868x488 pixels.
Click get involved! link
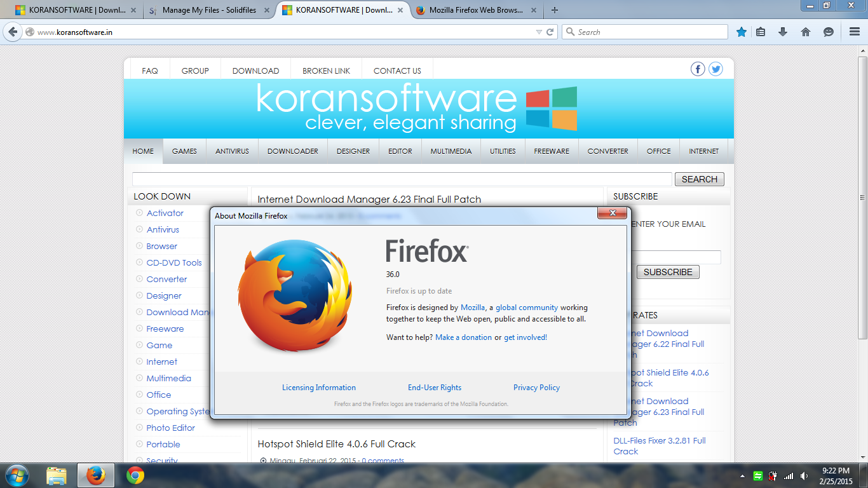point(526,337)
